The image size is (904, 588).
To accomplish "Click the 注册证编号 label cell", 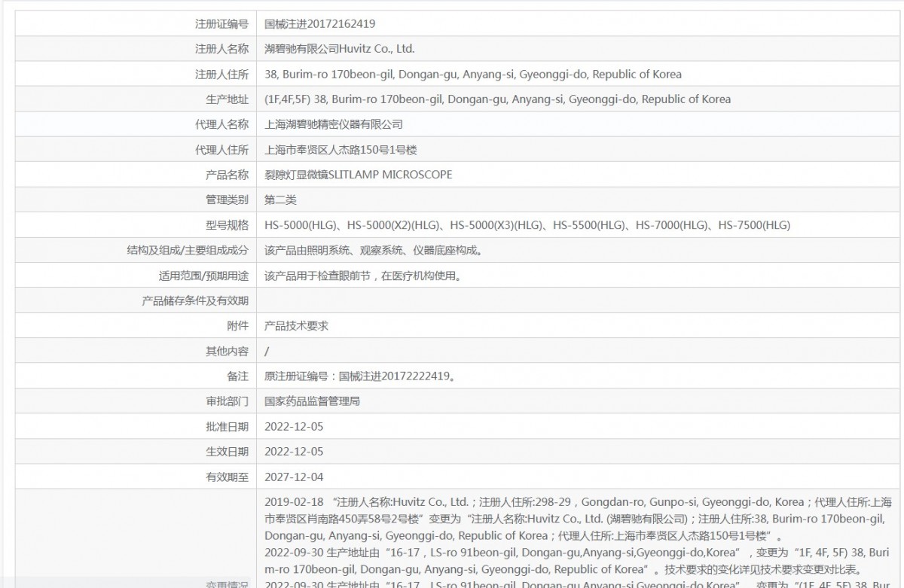I will [136, 23].
